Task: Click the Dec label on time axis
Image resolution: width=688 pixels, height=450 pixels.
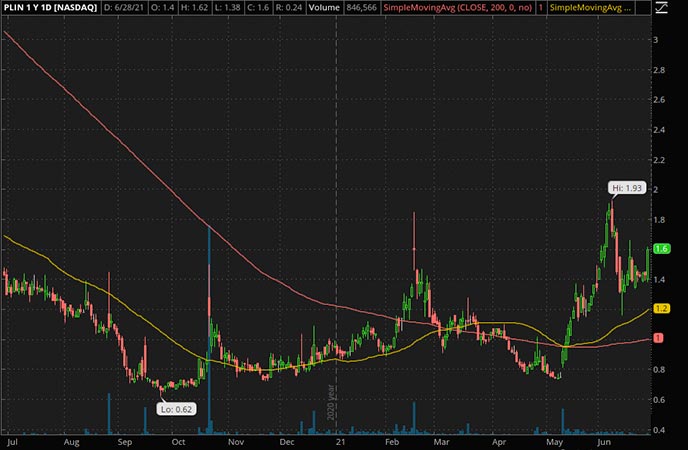Action: [x=287, y=442]
